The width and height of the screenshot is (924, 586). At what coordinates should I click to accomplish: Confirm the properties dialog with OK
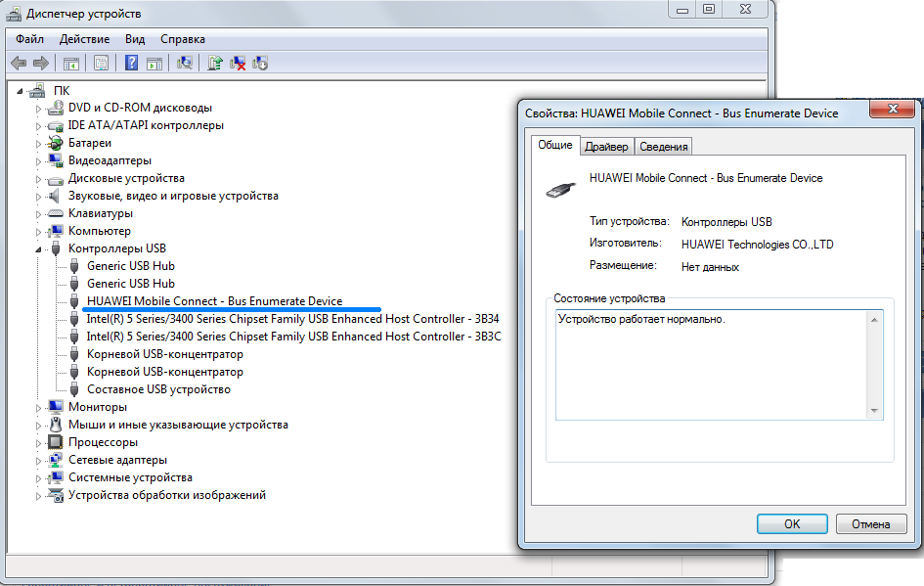click(792, 524)
